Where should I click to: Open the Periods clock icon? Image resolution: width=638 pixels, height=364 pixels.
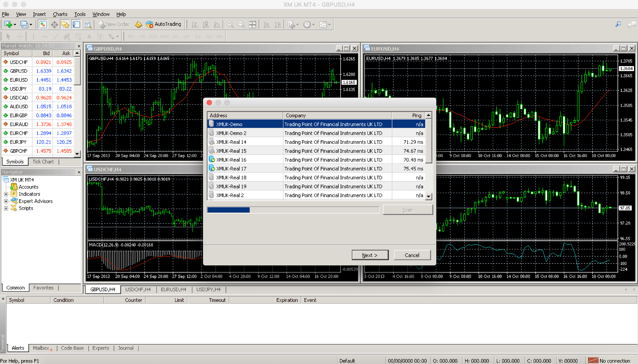[x=307, y=24]
